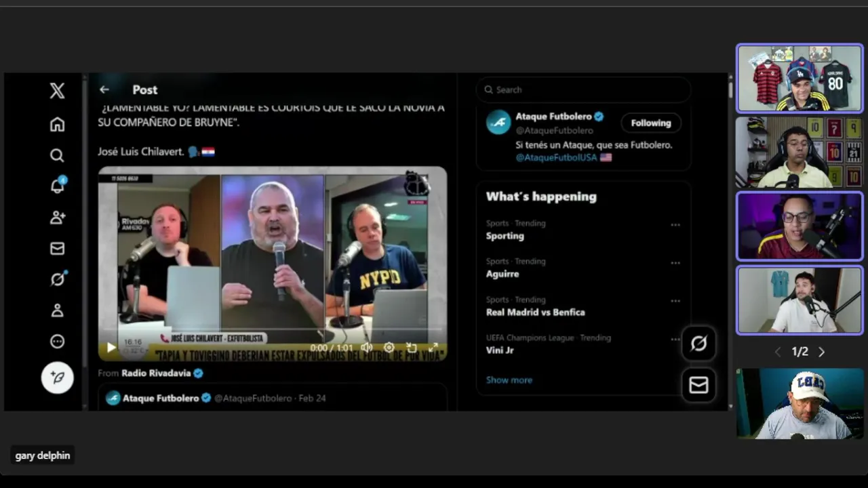This screenshot has height=488, width=868.
Task: Select participant with the jerseys background
Action: tap(800, 78)
